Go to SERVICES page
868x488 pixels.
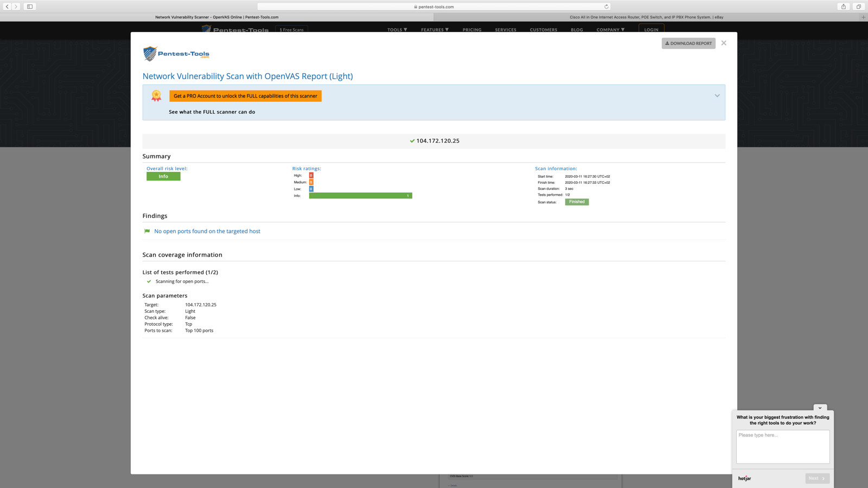(x=506, y=30)
